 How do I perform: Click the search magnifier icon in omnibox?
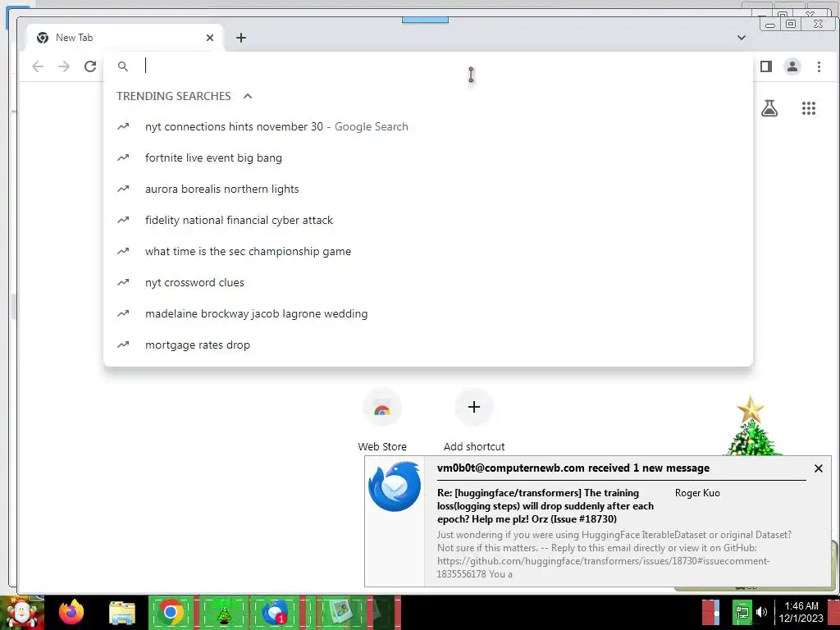(x=123, y=66)
